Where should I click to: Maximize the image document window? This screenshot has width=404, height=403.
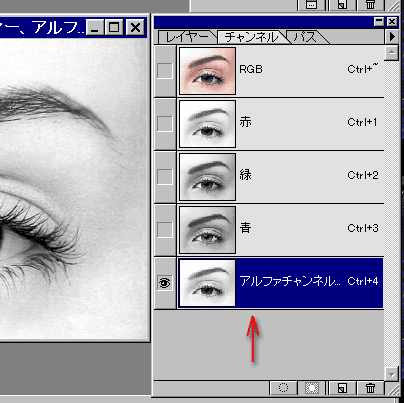click(x=114, y=27)
